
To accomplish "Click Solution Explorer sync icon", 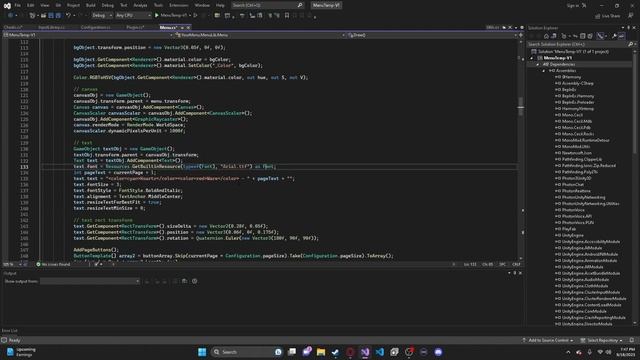I will point(575,36).
